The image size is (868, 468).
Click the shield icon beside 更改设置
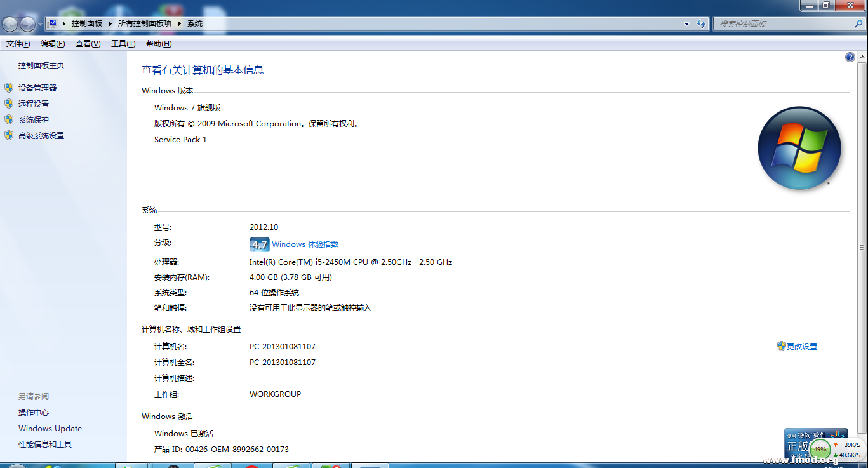[781, 346]
